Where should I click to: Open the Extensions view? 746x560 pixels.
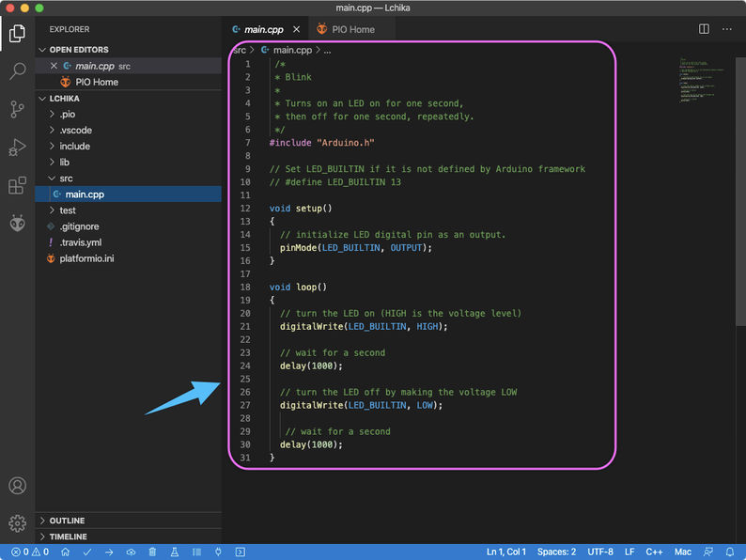point(17,185)
